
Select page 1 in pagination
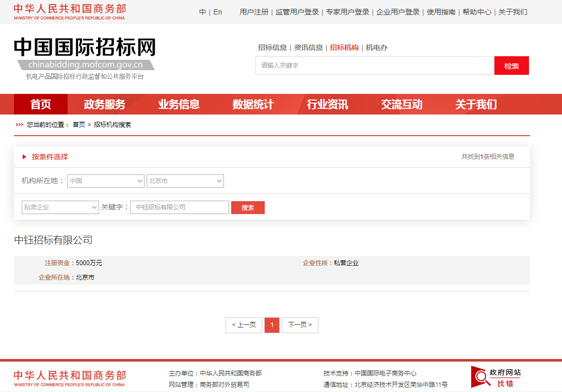pyautogui.click(x=272, y=325)
